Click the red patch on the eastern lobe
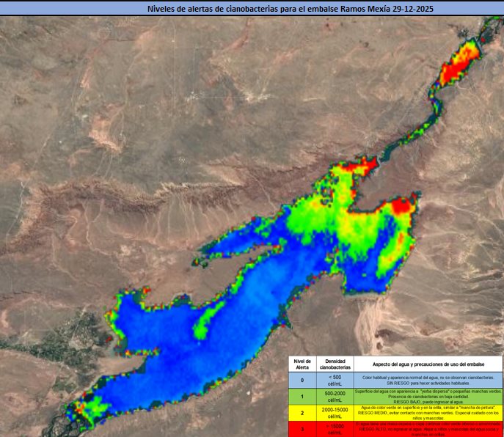 click(x=401, y=205)
